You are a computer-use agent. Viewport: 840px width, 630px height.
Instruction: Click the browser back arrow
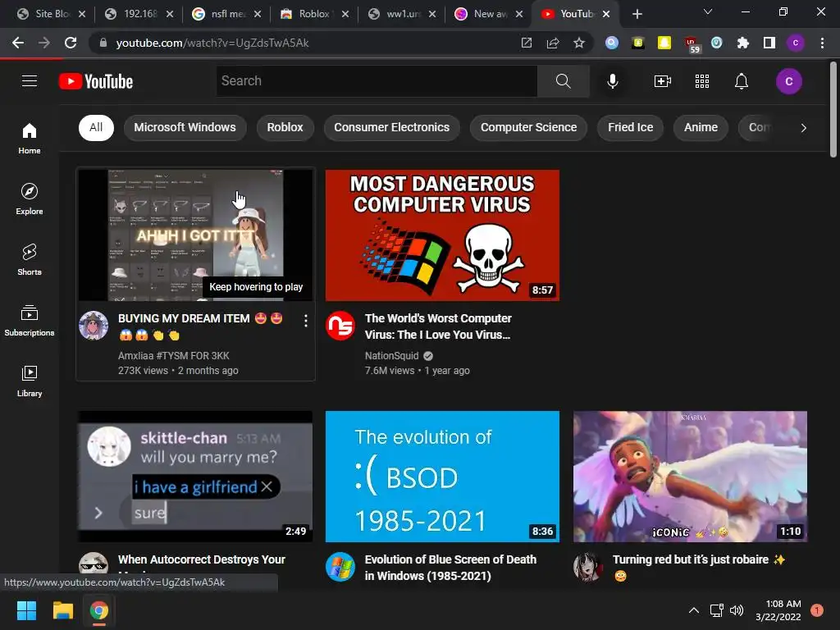18,43
